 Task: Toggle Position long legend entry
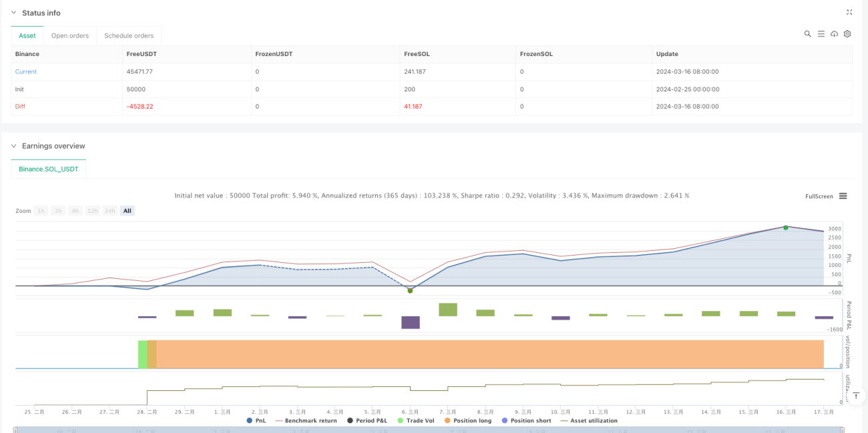pos(467,420)
